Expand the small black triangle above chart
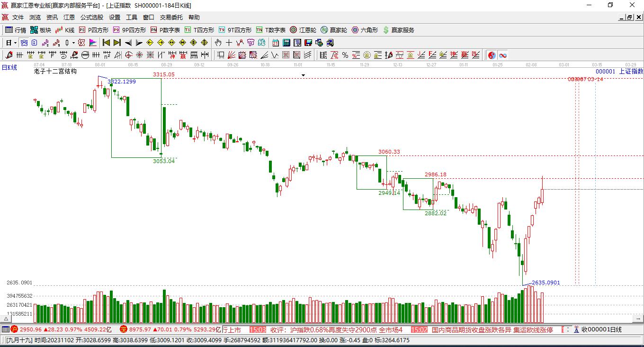644x347 pixels. coord(304,75)
